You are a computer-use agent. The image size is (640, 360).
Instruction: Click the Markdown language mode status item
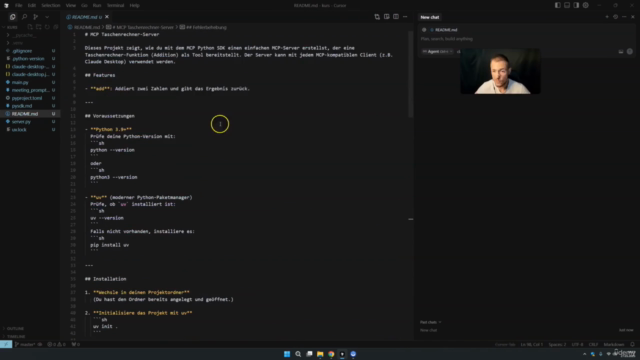point(614,344)
